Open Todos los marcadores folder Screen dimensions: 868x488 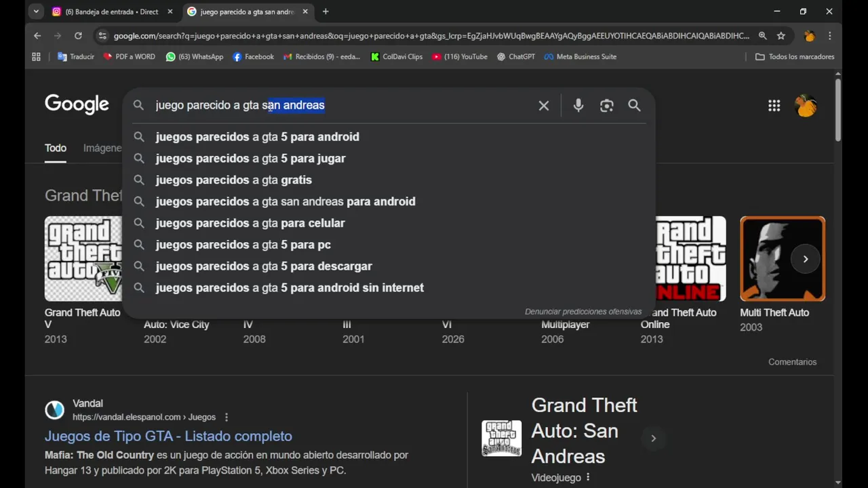(x=795, y=57)
